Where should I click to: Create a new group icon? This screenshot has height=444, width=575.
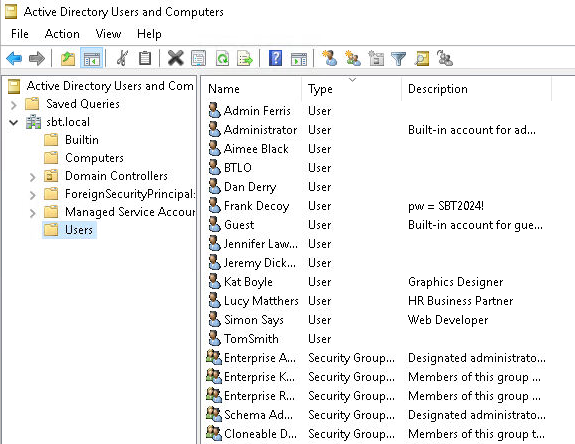click(x=353, y=58)
